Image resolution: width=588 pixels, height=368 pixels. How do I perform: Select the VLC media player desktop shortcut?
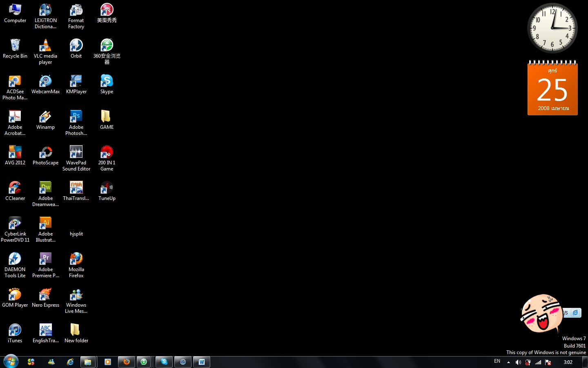click(x=45, y=52)
